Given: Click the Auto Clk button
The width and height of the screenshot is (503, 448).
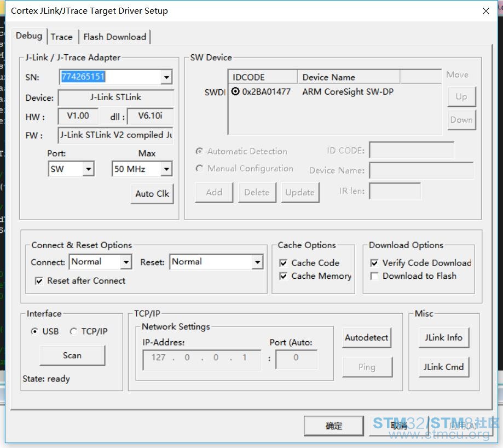Looking at the screenshot, I should (x=152, y=194).
